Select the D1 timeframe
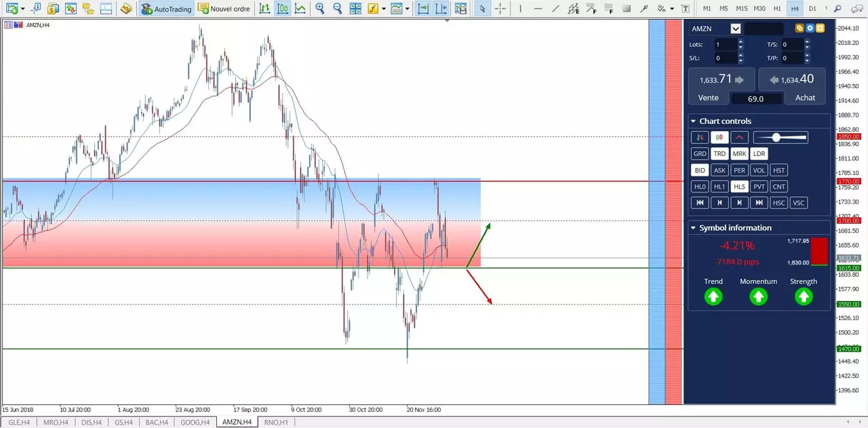Image resolution: width=868 pixels, height=428 pixels. (x=812, y=9)
